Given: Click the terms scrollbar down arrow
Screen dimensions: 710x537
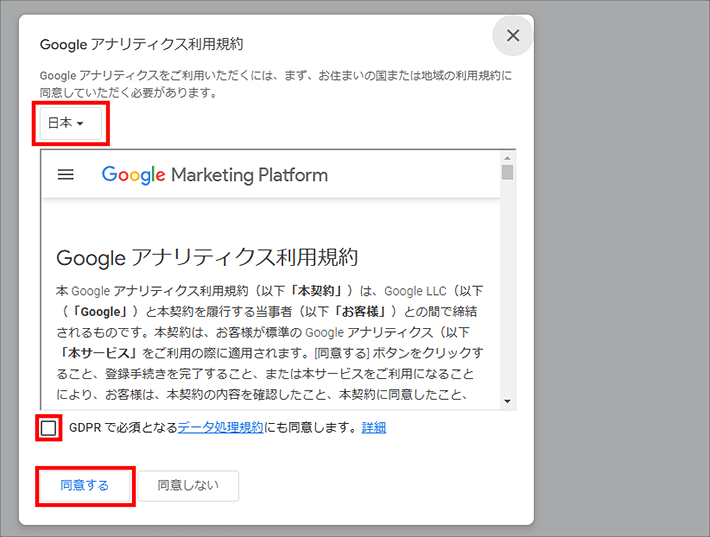Looking at the screenshot, I should (x=507, y=401).
